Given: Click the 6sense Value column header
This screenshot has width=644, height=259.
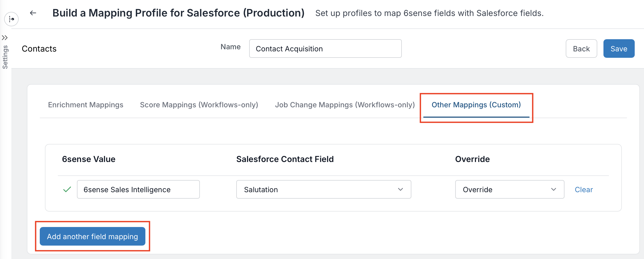Looking at the screenshot, I should 89,159.
